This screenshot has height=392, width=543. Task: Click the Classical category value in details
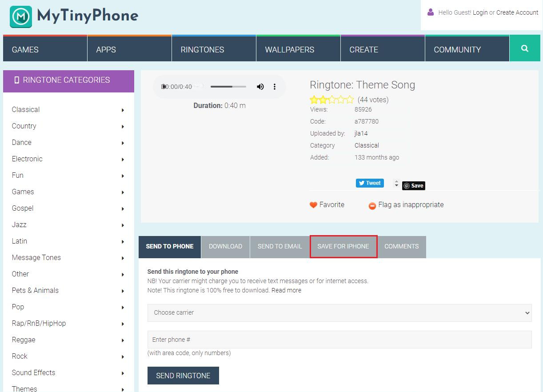(367, 145)
